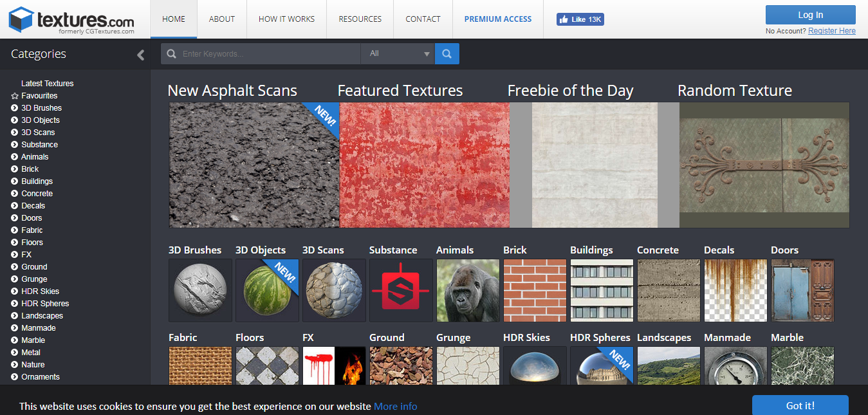Follow the Register Here link
Screen dimensions: 868x415
832,31
